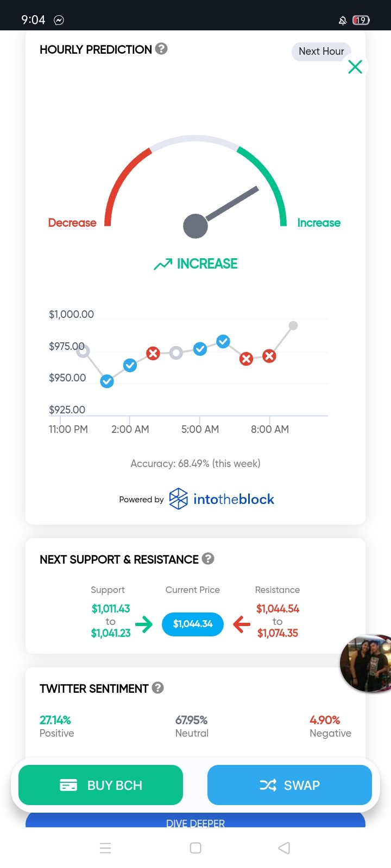The image size is (391, 868).
Task: Tap the Android back triangle button
Action: [x=284, y=848]
